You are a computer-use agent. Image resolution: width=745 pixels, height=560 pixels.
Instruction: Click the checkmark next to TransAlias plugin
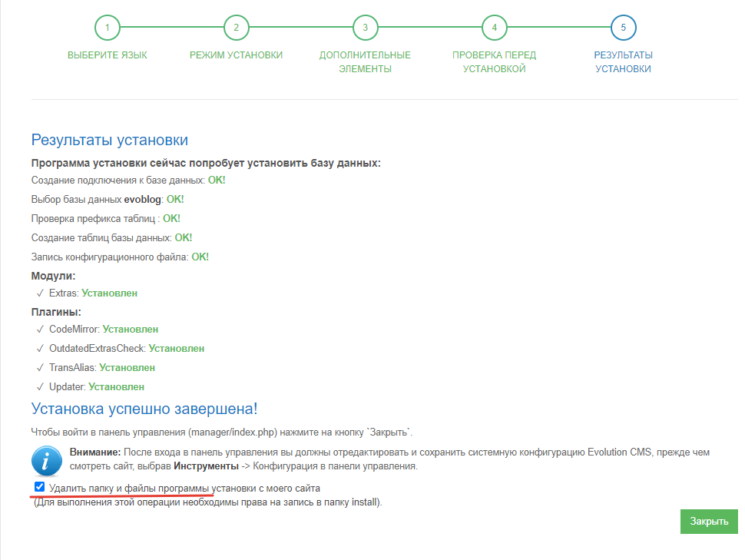pos(40,367)
